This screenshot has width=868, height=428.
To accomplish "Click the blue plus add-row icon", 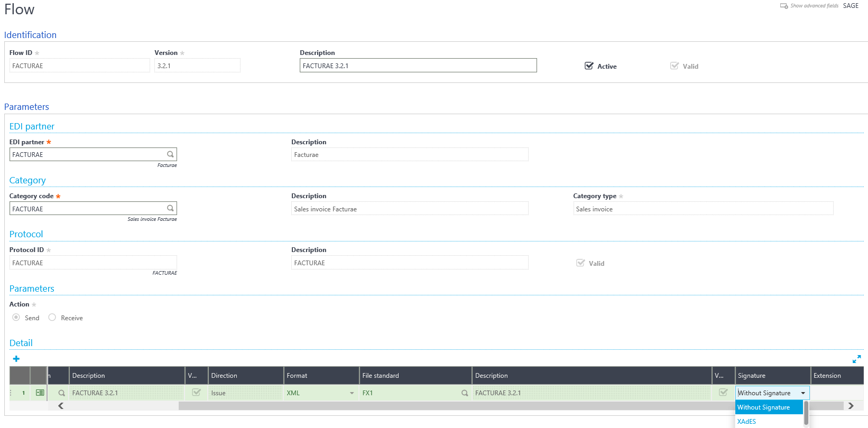I will [16, 359].
